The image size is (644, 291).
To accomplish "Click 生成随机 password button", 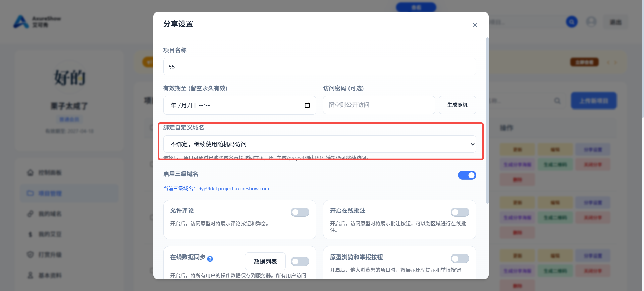I will pyautogui.click(x=457, y=105).
